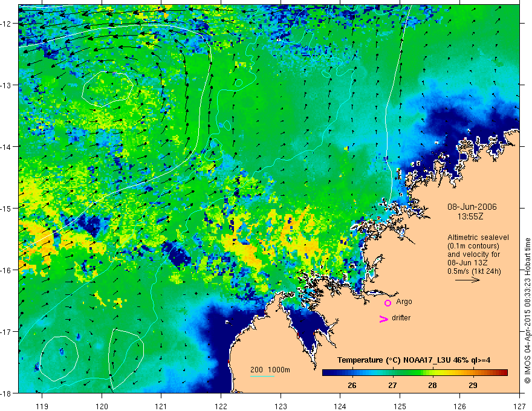Click the temperature color bar legend
The width and height of the screenshot is (532, 411).
415,373
